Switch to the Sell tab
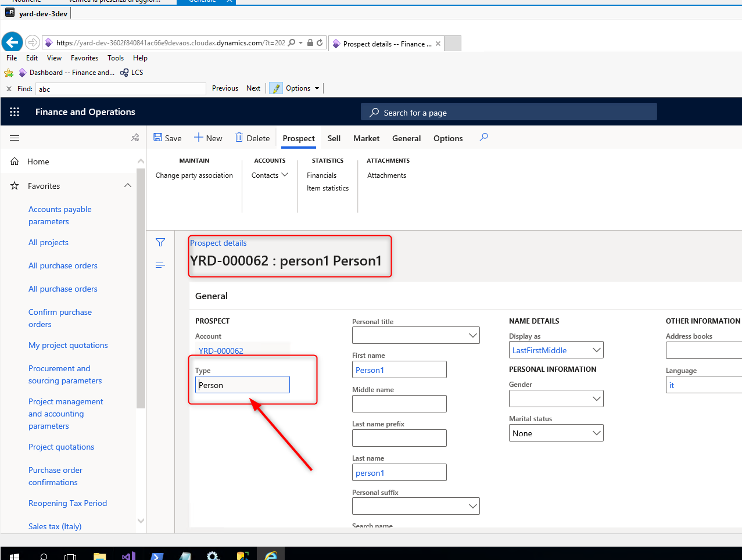Image resolution: width=742 pixels, height=560 pixels. [334, 138]
